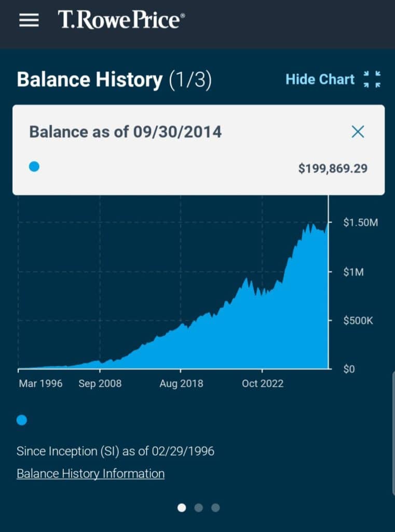This screenshot has height=532, width=395.
Task: Close the balance tooltip with the X
Action: pos(358,132)
